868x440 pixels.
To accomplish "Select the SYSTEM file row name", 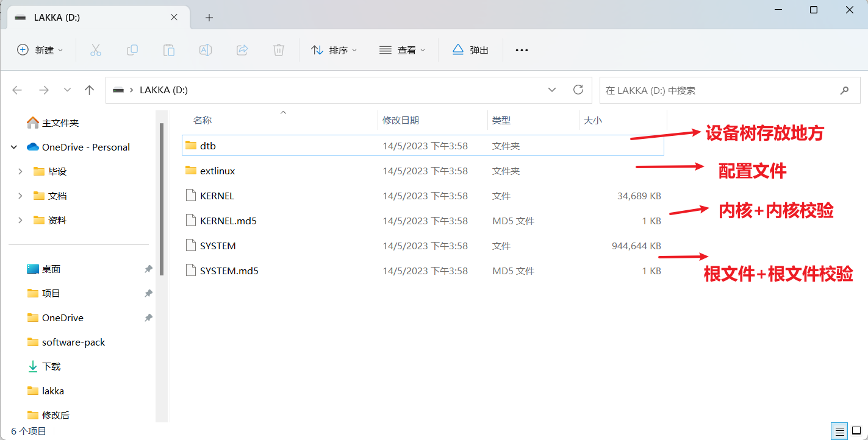I will (218, 246).
